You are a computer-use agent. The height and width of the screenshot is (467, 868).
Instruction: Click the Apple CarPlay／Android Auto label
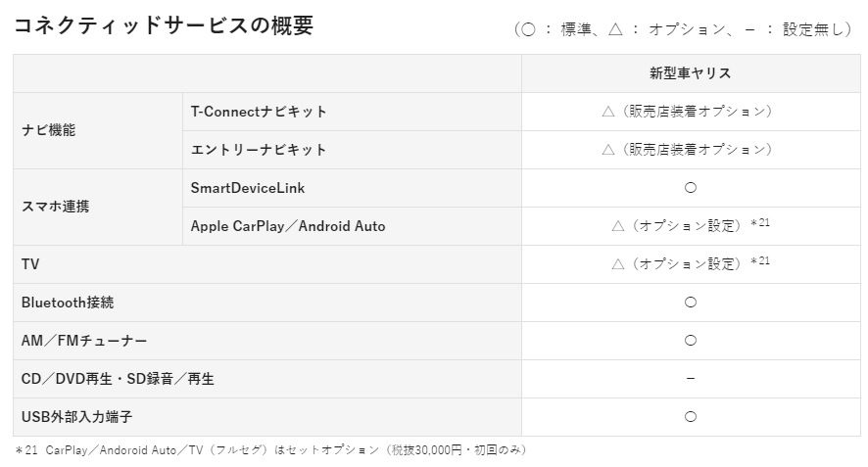pos(288,226)
